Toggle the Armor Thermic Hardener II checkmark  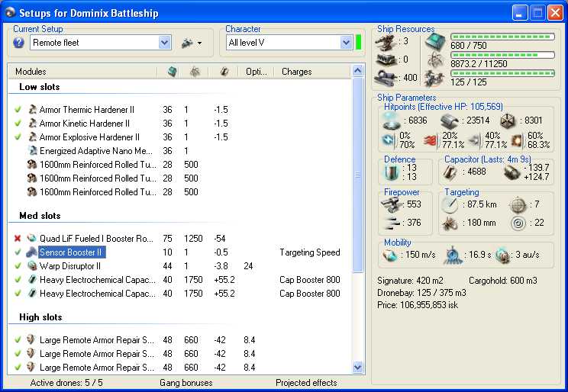(x=18, y=110)
